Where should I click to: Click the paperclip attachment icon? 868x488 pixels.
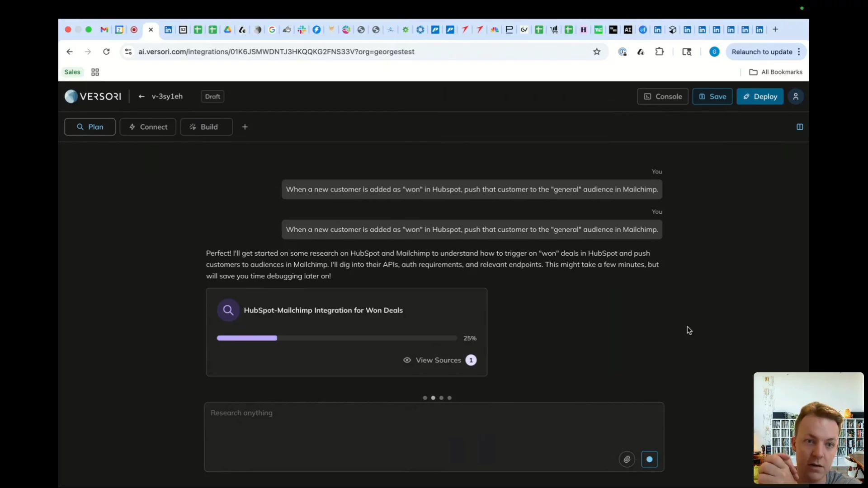pos(627,460)
